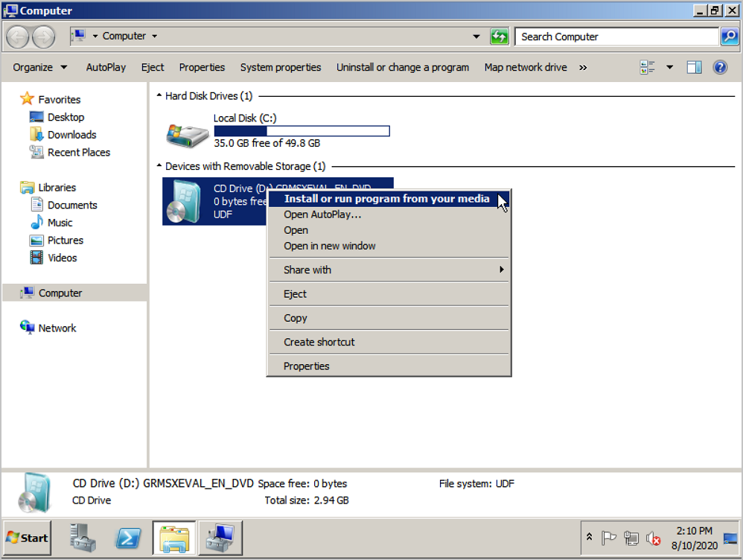Change your view icon in toolbar
Image resolution: width=743 pixels, height=560 pixels.
coord(647,67)
